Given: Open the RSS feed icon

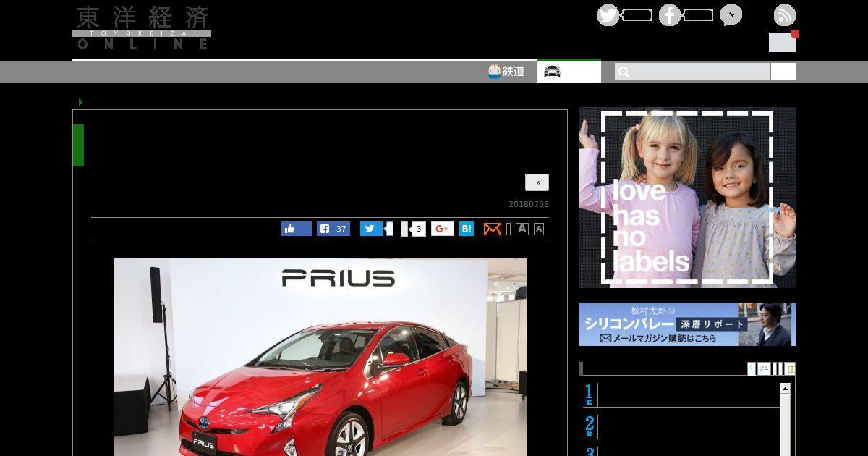Looking at the screenshot, I should [784, 15].
